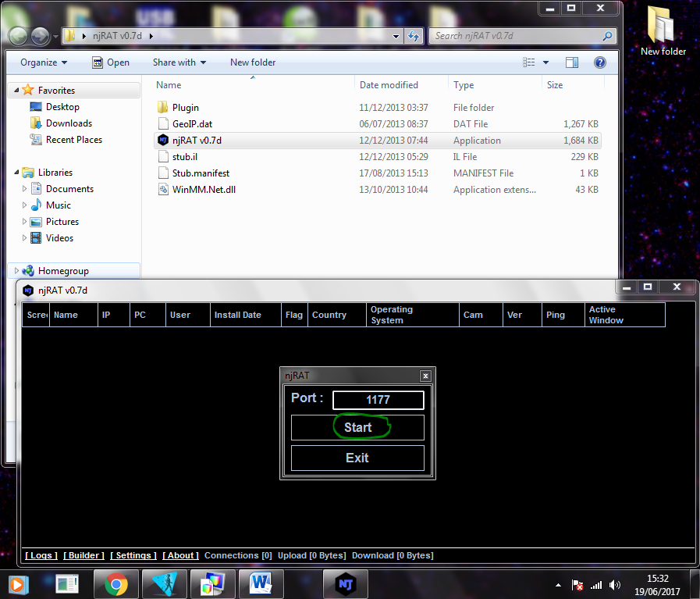Image resolution: width=700 pixels, height=599 pixels.
Task: Collapse the Libraries group
Action: pyautogui.click(x=16, y=173)
